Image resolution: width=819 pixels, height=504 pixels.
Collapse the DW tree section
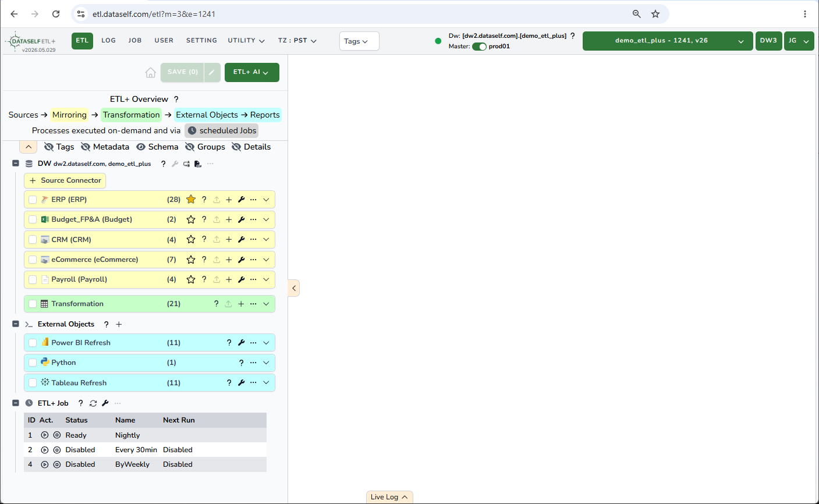pyautogui.click(x=16, y=164)
